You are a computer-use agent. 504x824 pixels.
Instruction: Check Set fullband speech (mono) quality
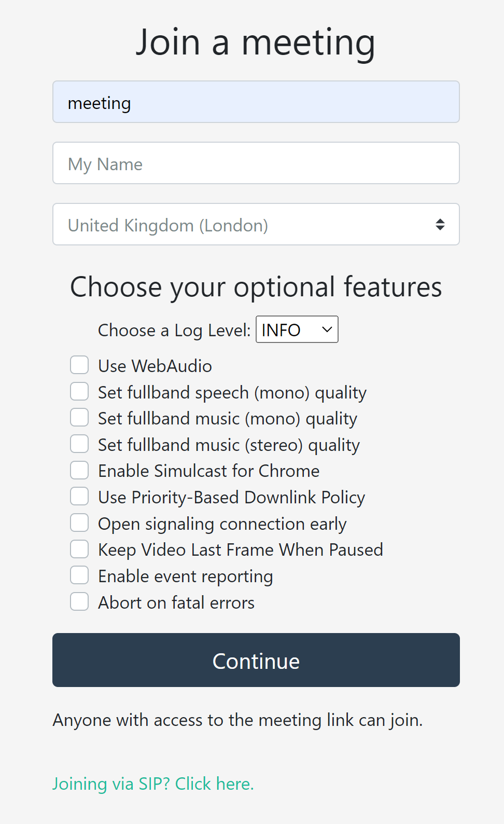79,391
